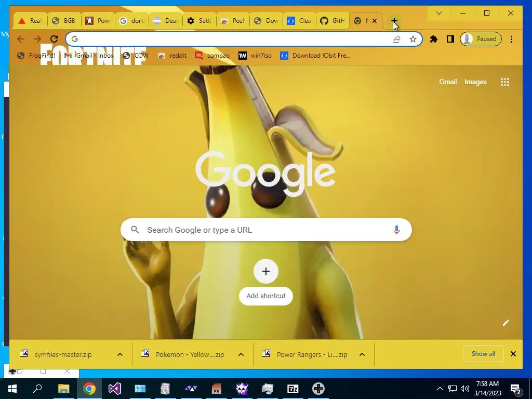Show hidden system tray icons
Image resolution: width=532 pixels, height=399 pixels.
(440, 389)
